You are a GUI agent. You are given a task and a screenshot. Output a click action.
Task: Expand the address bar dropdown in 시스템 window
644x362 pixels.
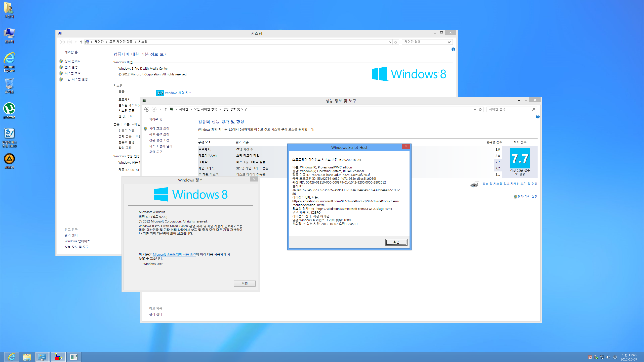tap(390, 42)
